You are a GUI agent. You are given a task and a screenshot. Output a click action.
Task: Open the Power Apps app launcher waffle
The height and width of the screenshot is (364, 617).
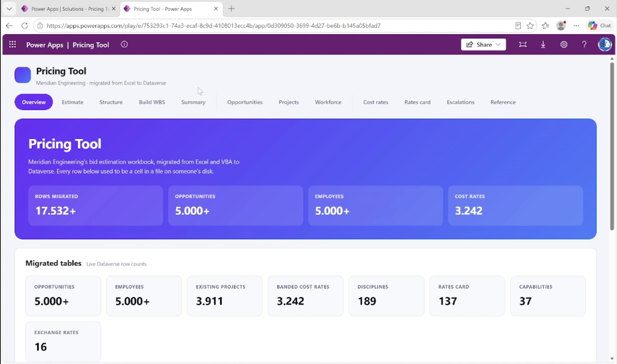point(12,45)
